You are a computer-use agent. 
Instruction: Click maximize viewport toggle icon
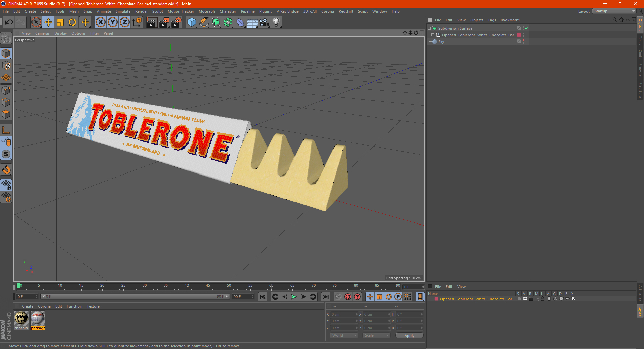(x=422, y=33)
